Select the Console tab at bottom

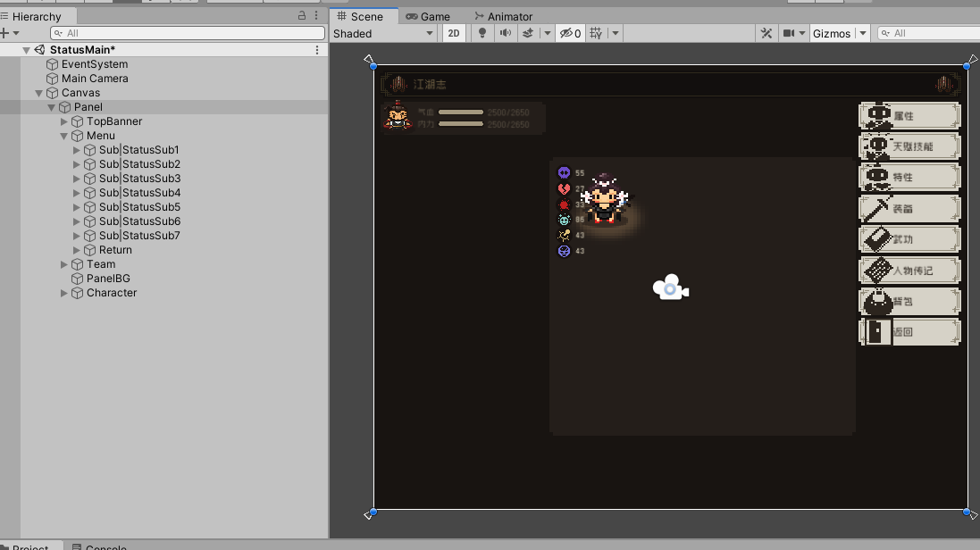[99, 546]
